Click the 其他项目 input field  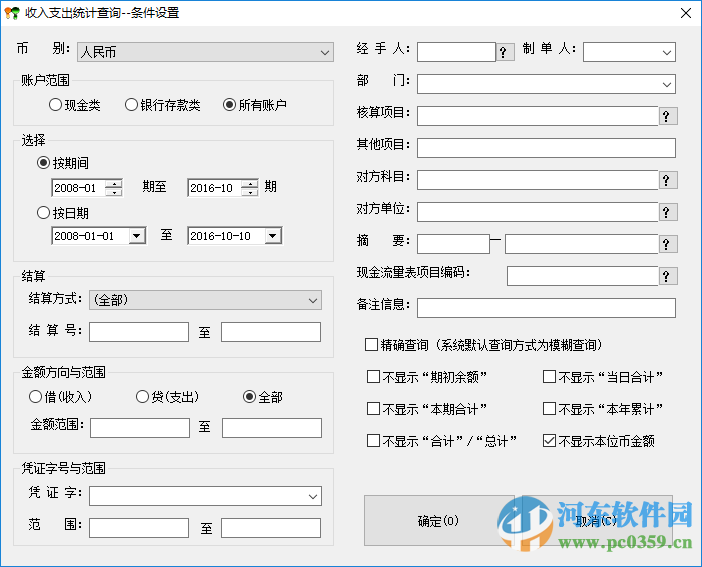(546, 148)
